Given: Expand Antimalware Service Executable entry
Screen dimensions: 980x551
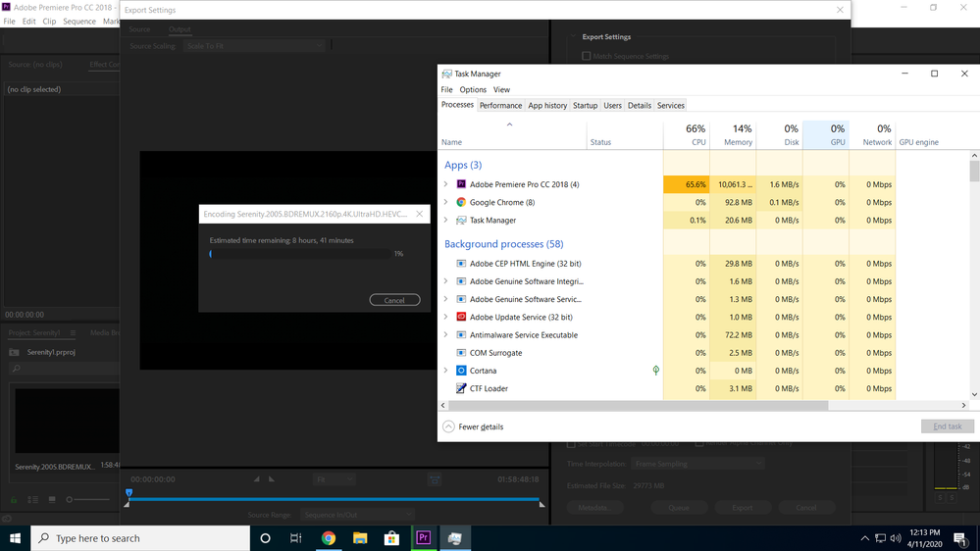Looking at the screenshot, I should tap(445, 335).
